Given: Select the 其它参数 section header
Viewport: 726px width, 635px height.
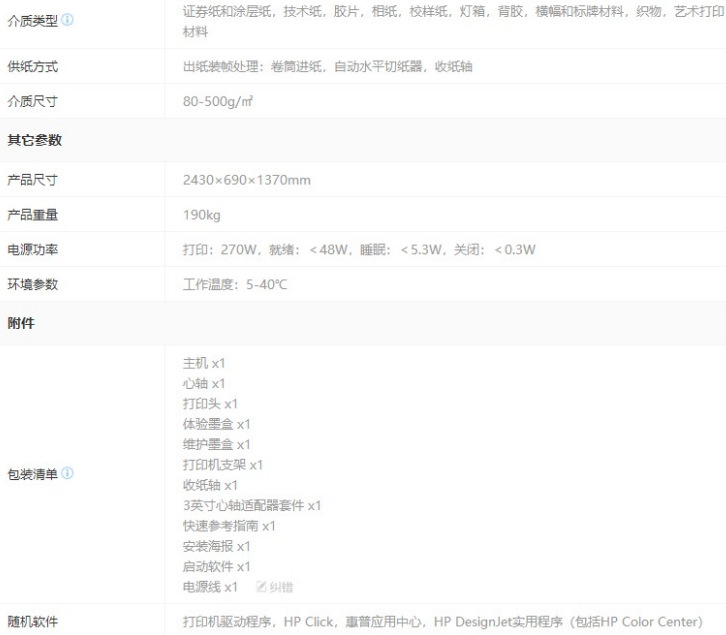Looking at the screenshot, I should pyautogui.click(x=35, y=140).
